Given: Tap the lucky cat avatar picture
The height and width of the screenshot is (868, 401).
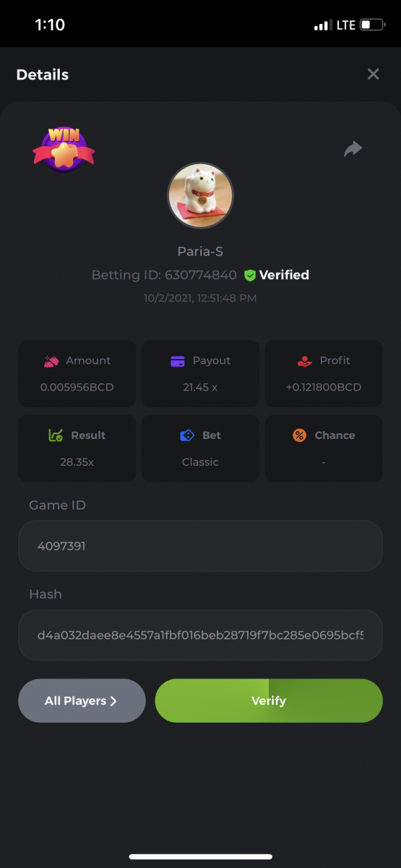Looking at the screenshot, I should [x=200, y=195].
